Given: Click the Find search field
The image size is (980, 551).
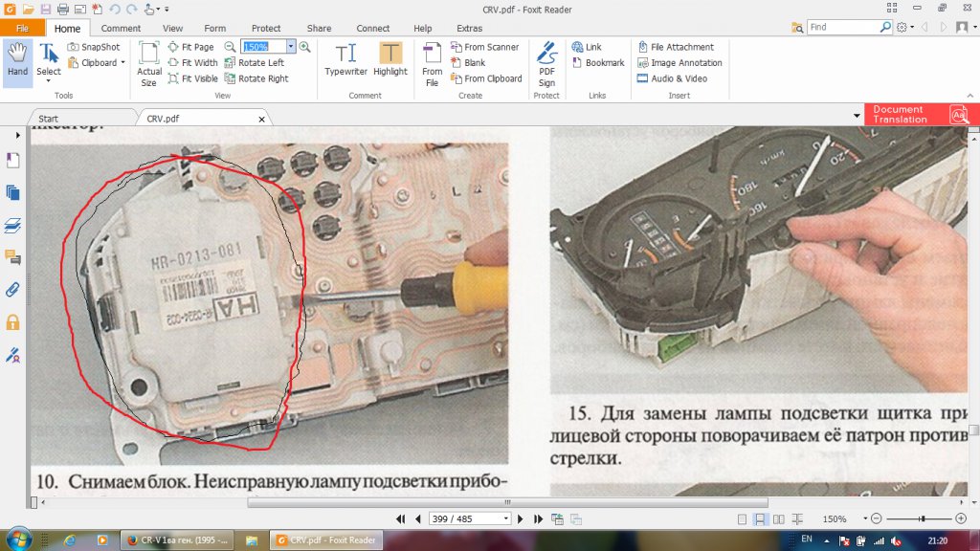Looking at the screenshot, I should coord(842,27).
